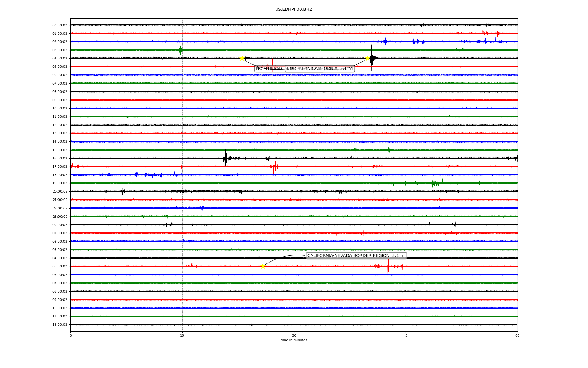This screenshot has height=368, width=588.
Task: Click the yellow star beside the large black spike
Action: click(367, 58)
